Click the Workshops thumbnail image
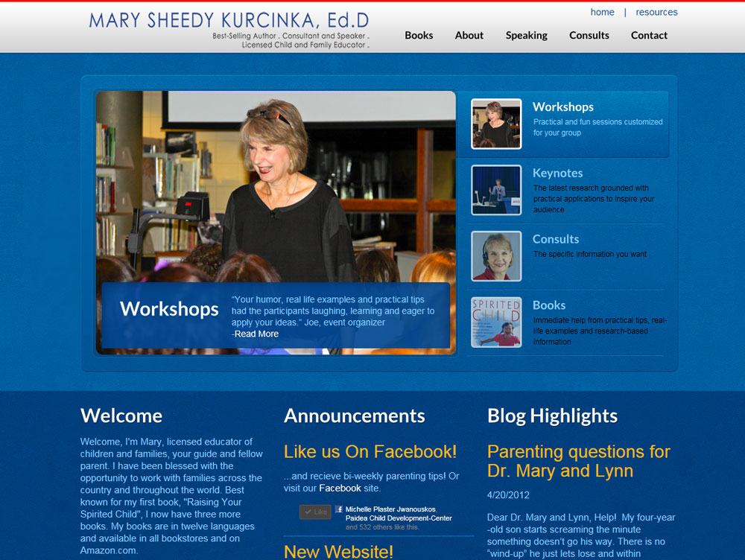 496,124
